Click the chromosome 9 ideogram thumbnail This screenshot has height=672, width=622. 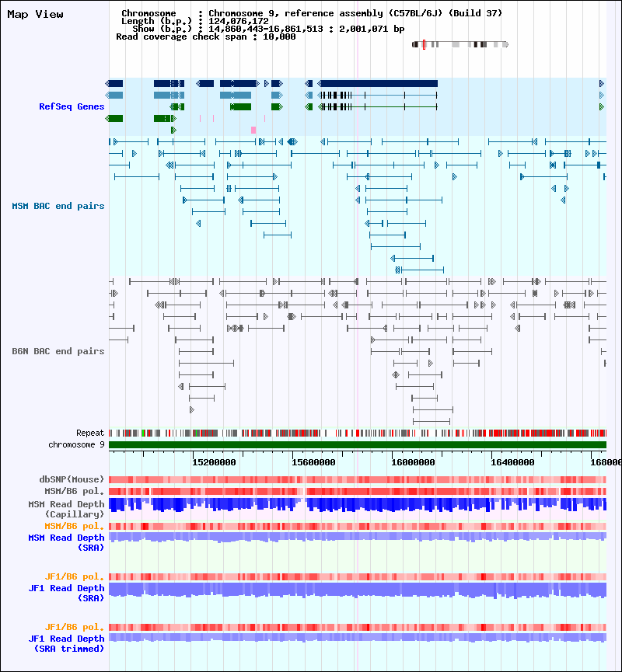pyautogui.click(x=460, y=44)
